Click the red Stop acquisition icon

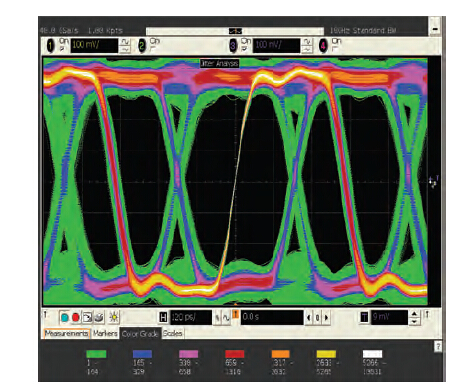coord(76,318)
